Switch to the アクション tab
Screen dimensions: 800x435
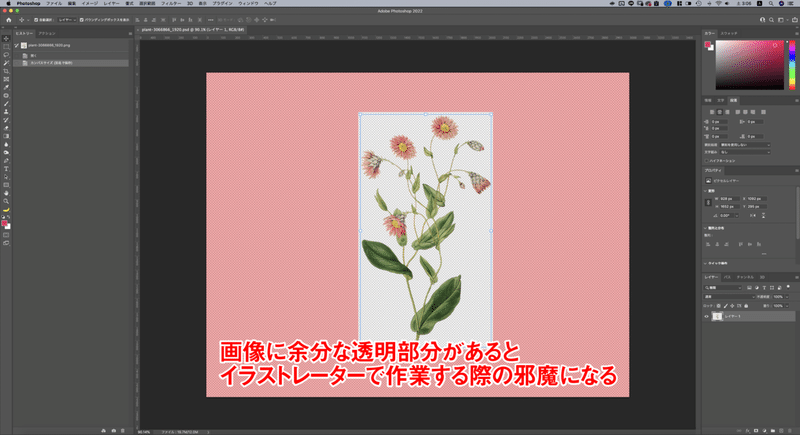pyautogui.click(x=47, y=34)
